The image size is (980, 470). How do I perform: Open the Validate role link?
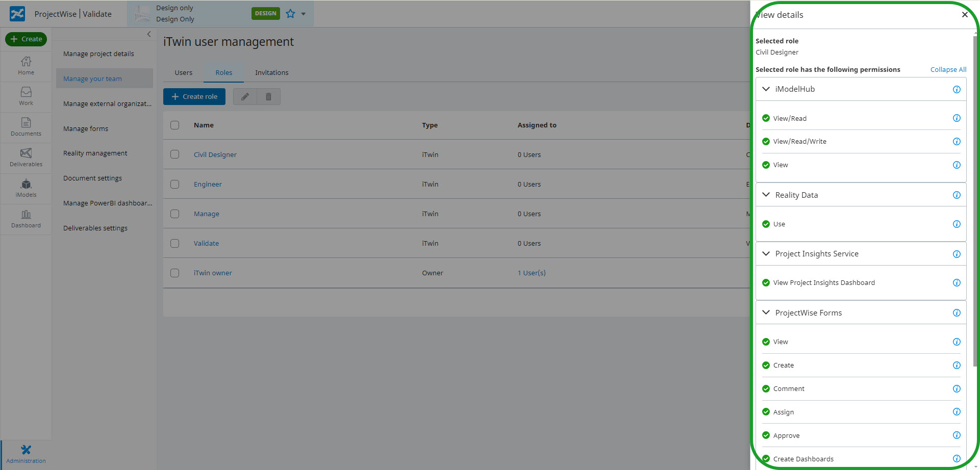[206, 243]
